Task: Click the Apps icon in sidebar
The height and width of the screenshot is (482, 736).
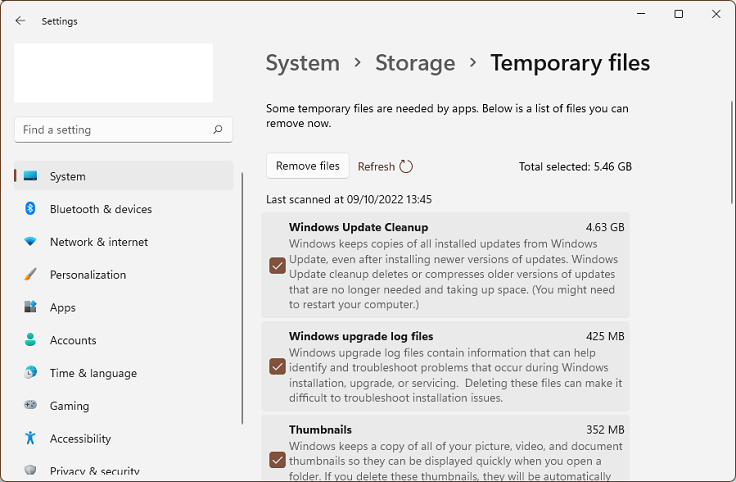Action: (31, 307)
